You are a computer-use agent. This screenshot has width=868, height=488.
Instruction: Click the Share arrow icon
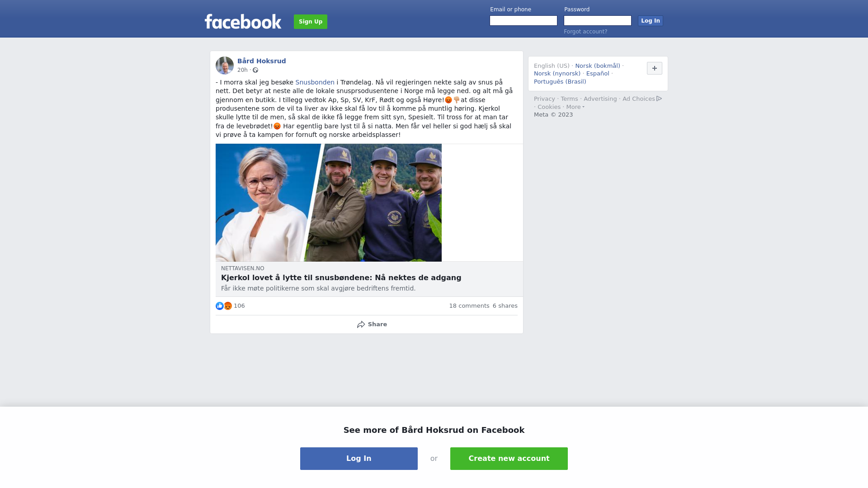361,324
